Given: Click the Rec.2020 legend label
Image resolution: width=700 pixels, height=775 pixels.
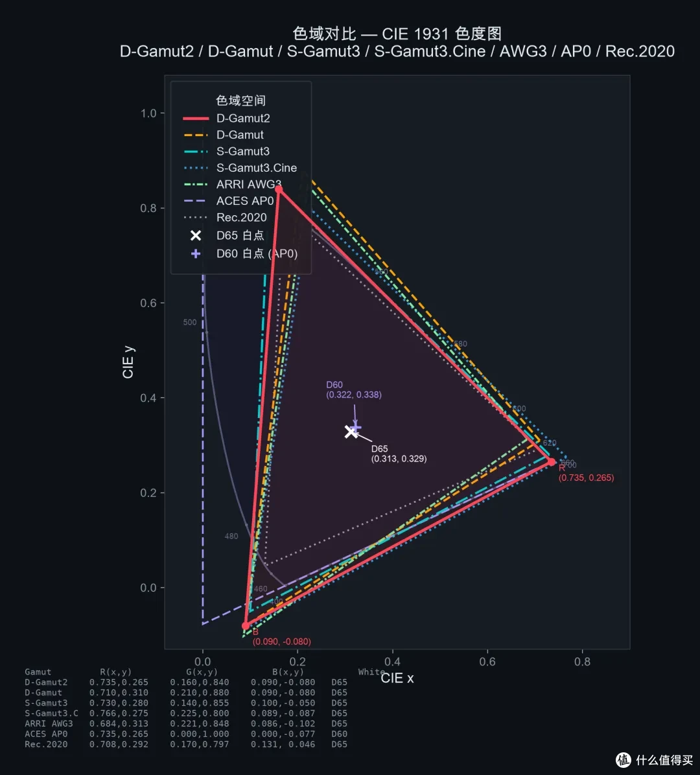Looking at the screenshot, I should 241,218.
